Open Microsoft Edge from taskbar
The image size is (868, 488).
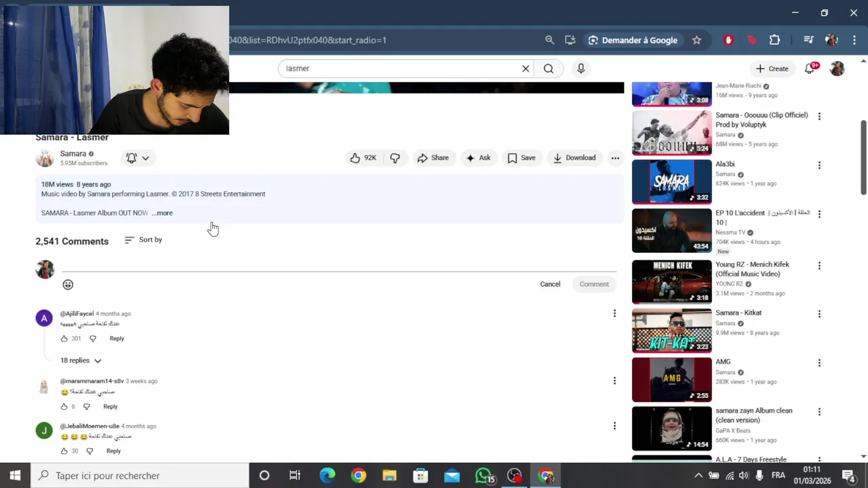click(327, 476)
